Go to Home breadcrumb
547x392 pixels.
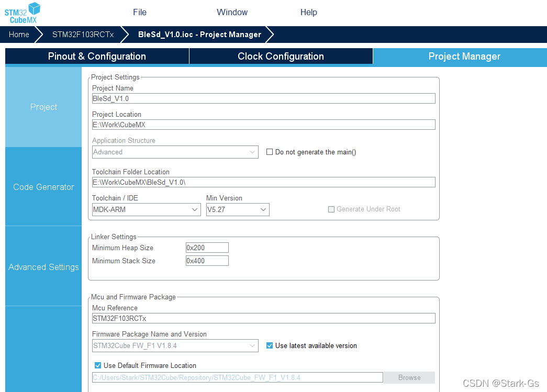(19, 35)
